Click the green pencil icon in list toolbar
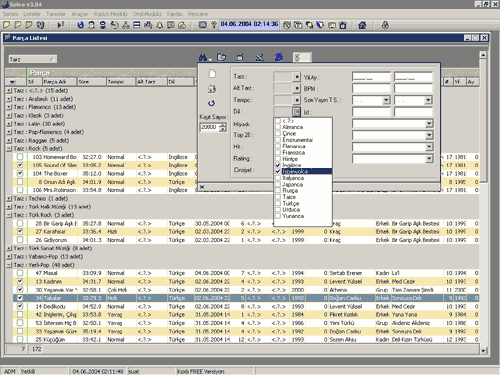 click(x=259, y=57)
